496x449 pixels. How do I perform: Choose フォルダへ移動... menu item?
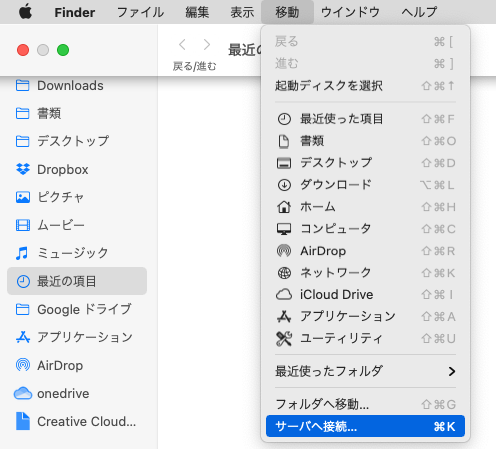[365, 404]
